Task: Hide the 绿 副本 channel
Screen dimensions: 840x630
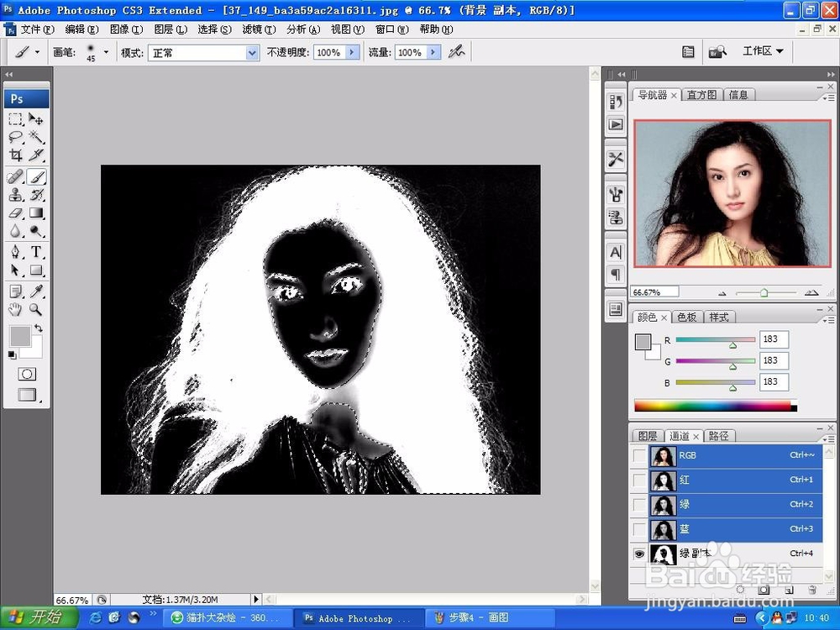Action: [639, 554]
